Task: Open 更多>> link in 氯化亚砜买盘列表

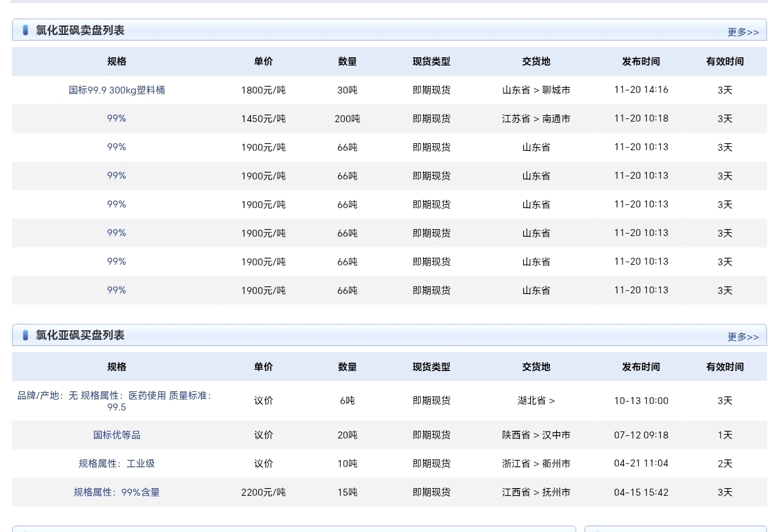Action: tap(743, 337)
